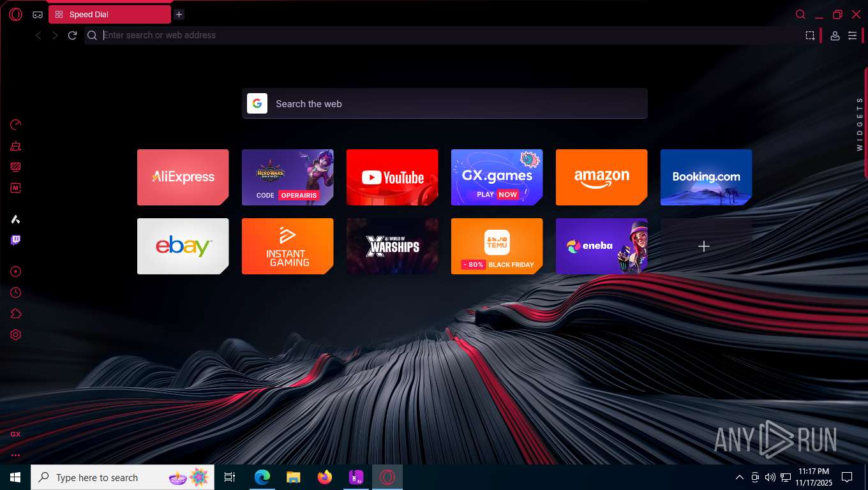Open the Player icon in sidebar
The image size is (868, 490).
[x=16, y=271]
